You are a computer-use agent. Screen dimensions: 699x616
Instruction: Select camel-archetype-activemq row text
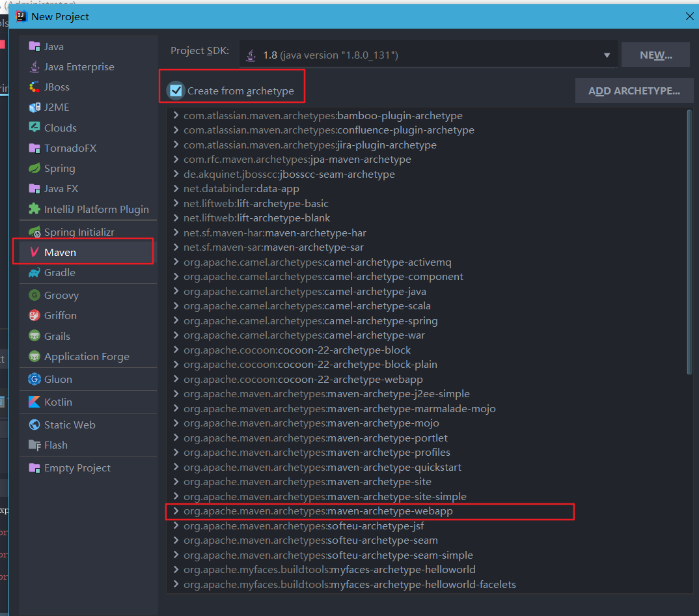coord(318,262)
